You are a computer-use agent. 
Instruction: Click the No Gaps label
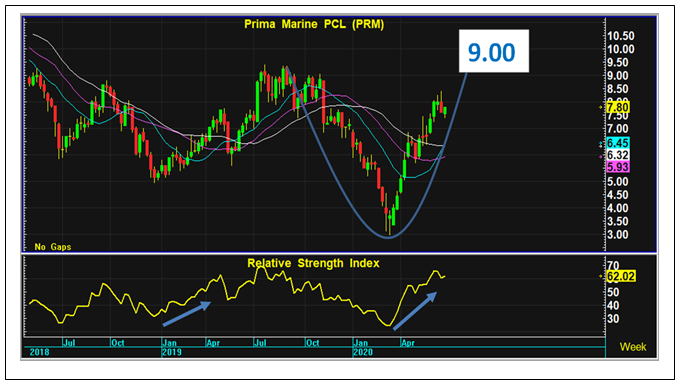pos(53,246)
